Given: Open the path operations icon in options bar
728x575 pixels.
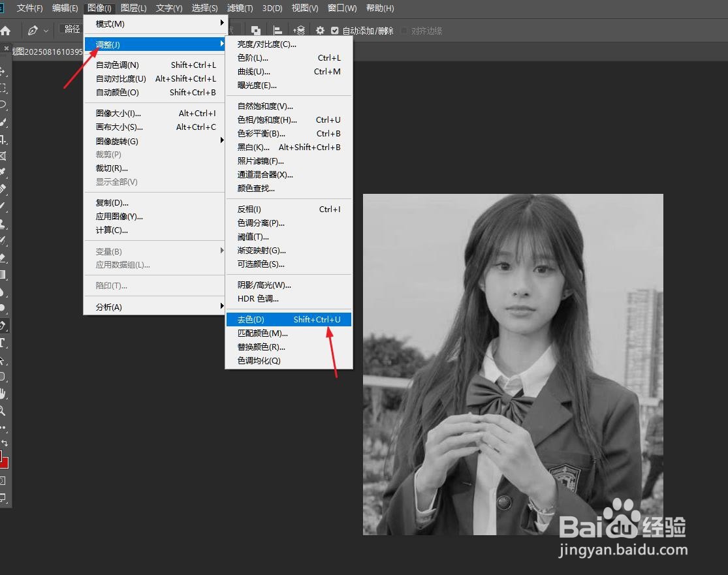Looking at the screenshot, I should (255, 30).
